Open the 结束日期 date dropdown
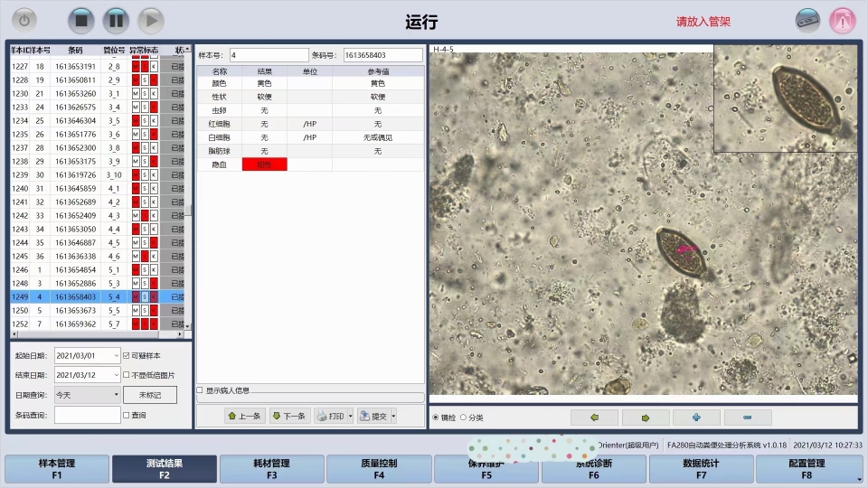This screenshot has width=868, height=488. pyautogui.click(x=117, y=375)
